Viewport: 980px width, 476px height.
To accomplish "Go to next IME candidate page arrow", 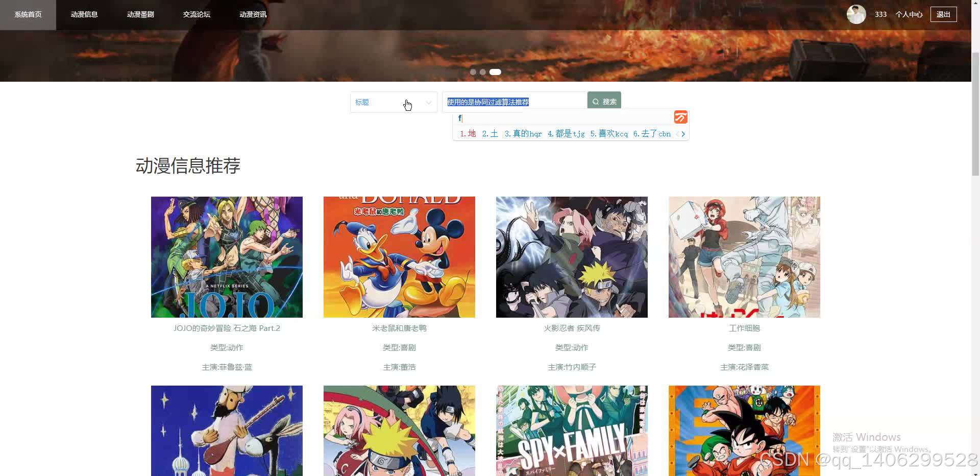I will [x=683, y=134].
